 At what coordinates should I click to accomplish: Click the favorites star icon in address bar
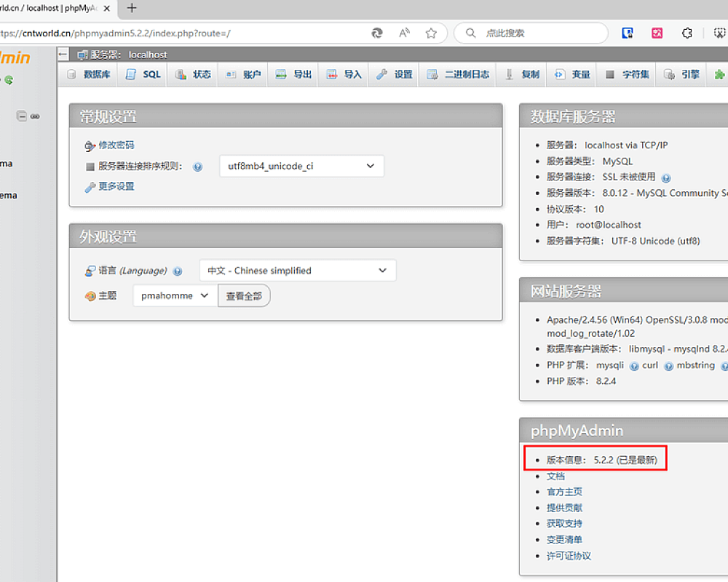tap(431, 33)
